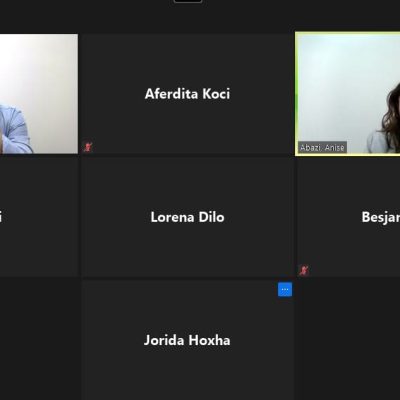Viewport: 400px width, 400px height.
Task: Select the Lorena Dilo participant name
Action: [x=187, y=217]
